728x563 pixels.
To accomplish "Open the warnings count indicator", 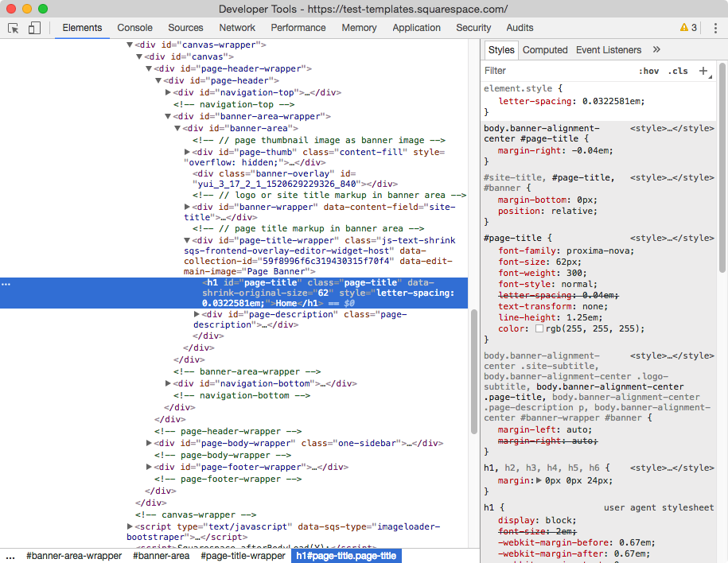I will click(688, 28).
